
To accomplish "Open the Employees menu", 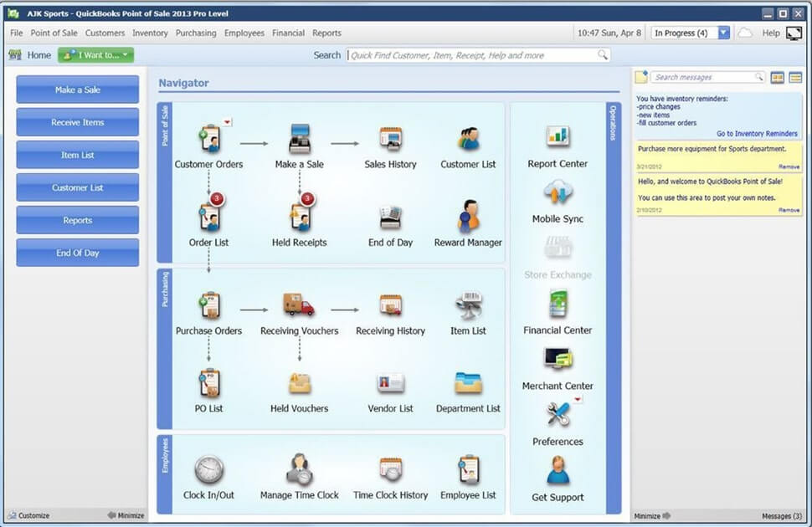I will (x=244, y=33).
